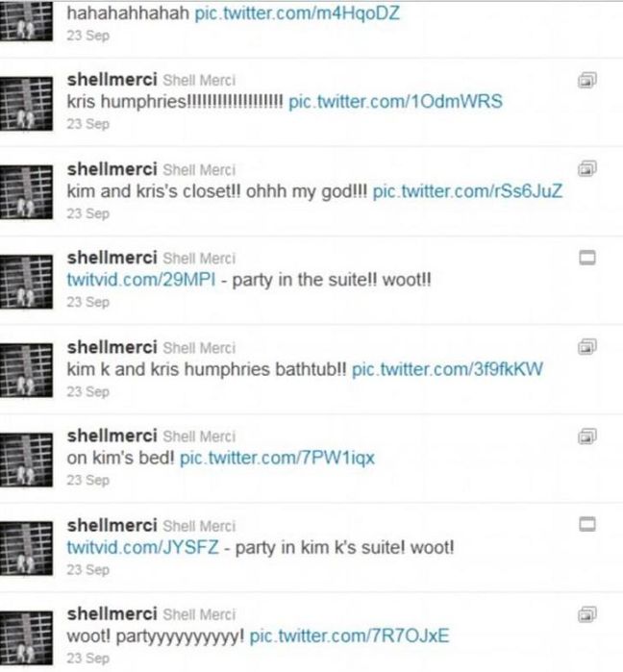This screenshot has height=672, width=623.
Task: Open photo icon on kris humphries tweet
Action: (x=587, y=80)
